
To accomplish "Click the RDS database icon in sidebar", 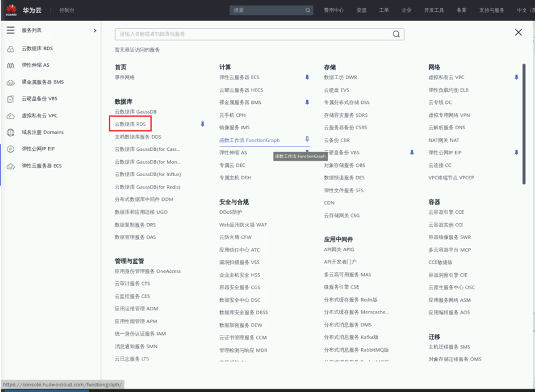I will (x=11, y=49).
